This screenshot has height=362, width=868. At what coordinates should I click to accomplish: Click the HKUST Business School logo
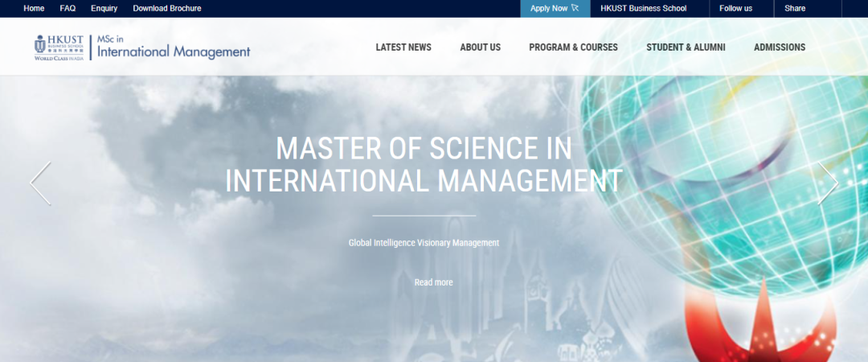[x=59, y=47]
